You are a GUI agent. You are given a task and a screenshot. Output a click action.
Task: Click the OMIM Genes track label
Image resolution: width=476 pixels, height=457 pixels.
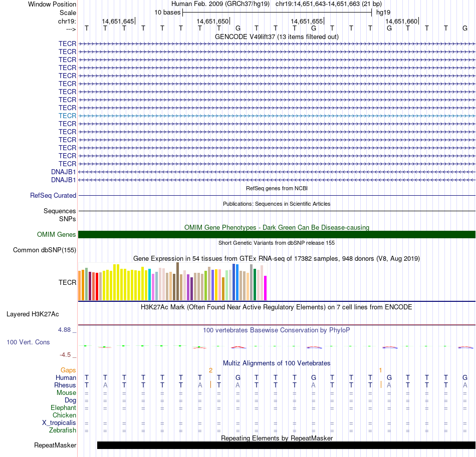click(57, 235)
